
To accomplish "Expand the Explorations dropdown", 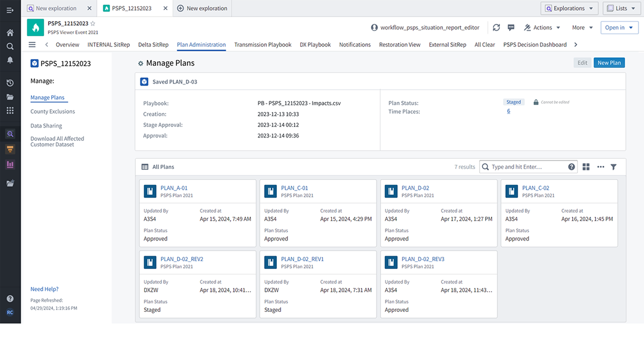I will 569,8.
